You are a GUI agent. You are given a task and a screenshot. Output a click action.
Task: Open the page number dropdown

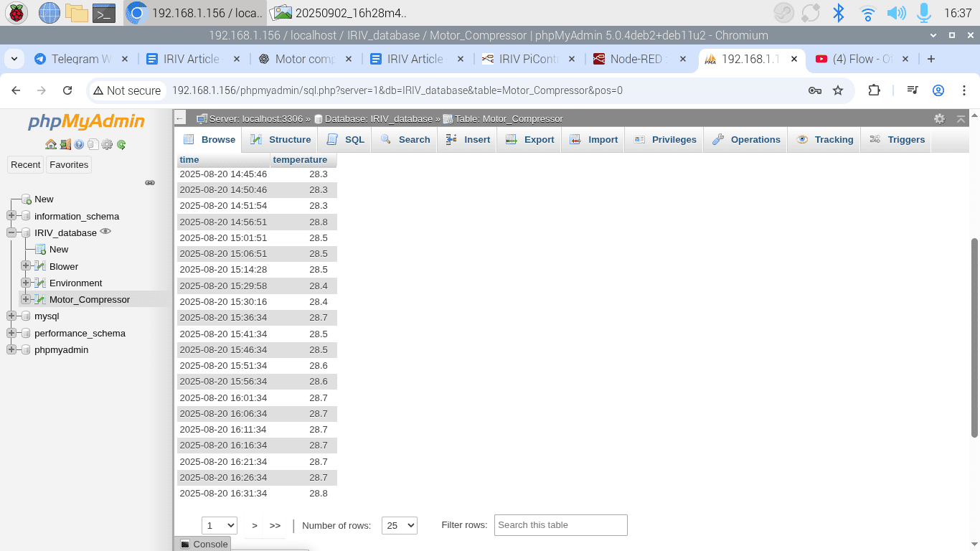tap(219, 525)
